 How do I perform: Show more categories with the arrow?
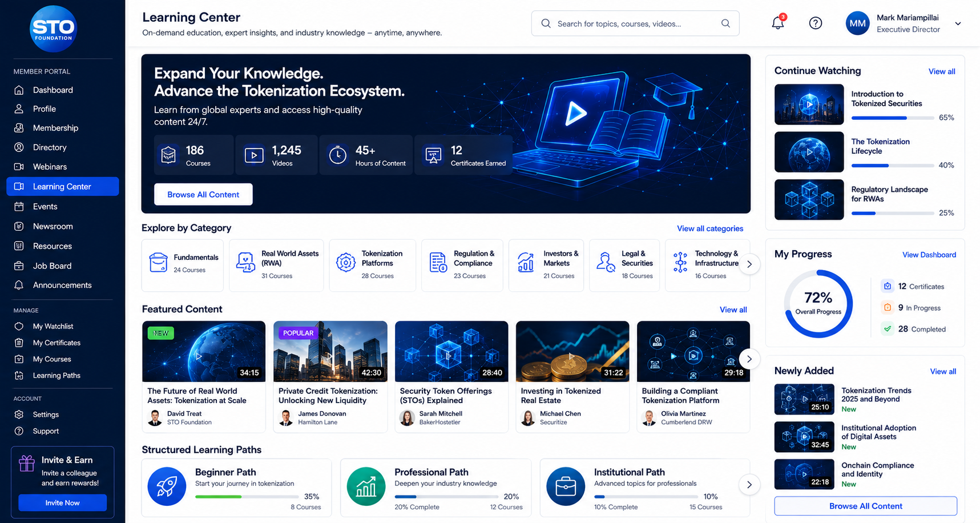click(749, 264)
